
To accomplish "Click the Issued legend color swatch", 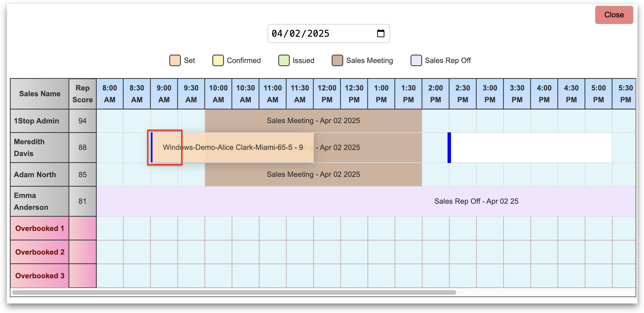I will coord(284,60).
